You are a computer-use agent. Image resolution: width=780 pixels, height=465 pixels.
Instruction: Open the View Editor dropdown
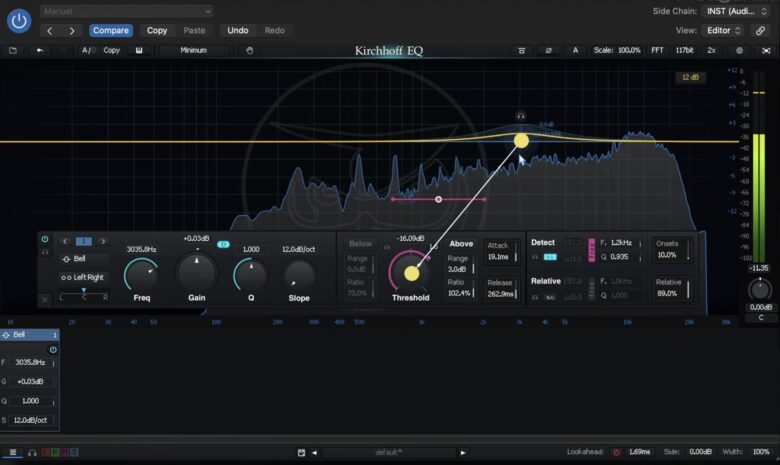[x=723, y=30]
